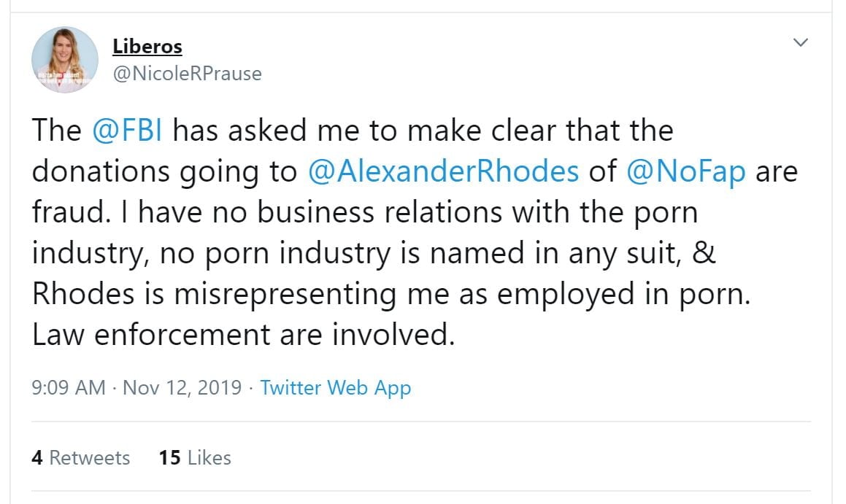Open the @FBI mention link

(x=126, y=131)
